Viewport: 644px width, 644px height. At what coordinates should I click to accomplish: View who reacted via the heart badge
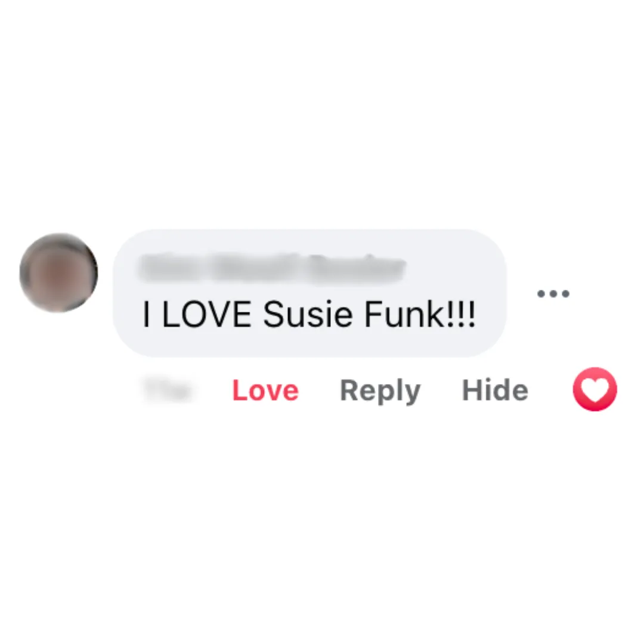595,389
